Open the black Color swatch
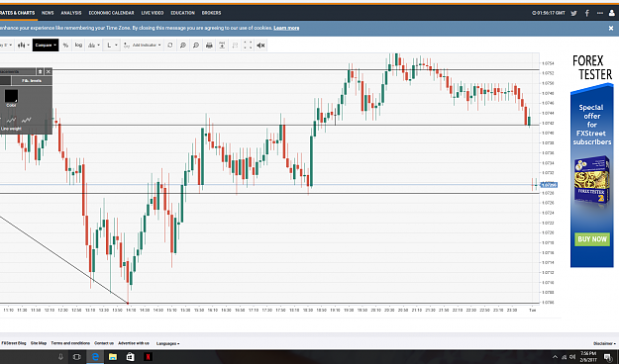Viewport: 619px width, 364px height. [11, 96]
